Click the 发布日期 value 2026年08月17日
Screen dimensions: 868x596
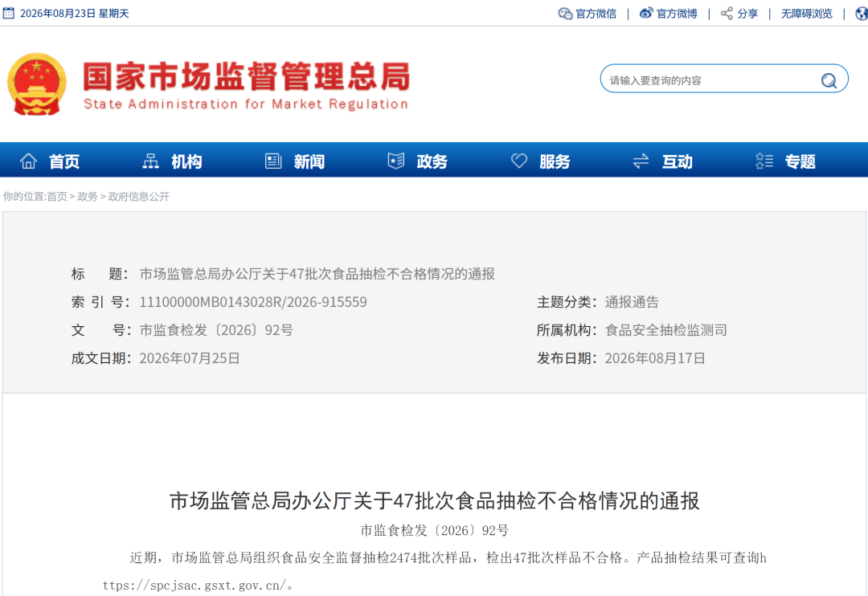[655, 358]
